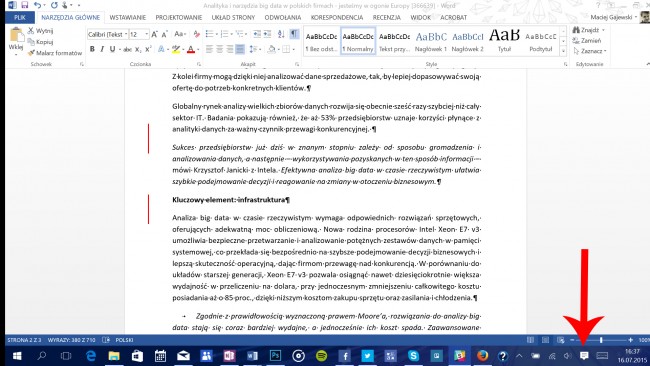The height and width of the screenshot is (366, 650).
Task: Expand the Styles gallery more arrow
Action: pyautogui.click(x=563, y=51)
